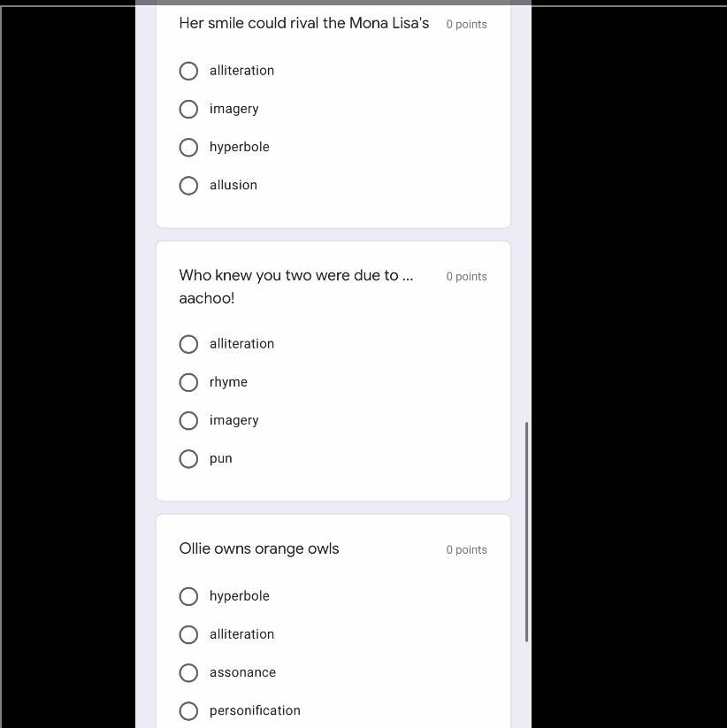The height and width of the screenshot is (728, 727).
Task: Mark personification for the orange owls question
Action: 188,710
